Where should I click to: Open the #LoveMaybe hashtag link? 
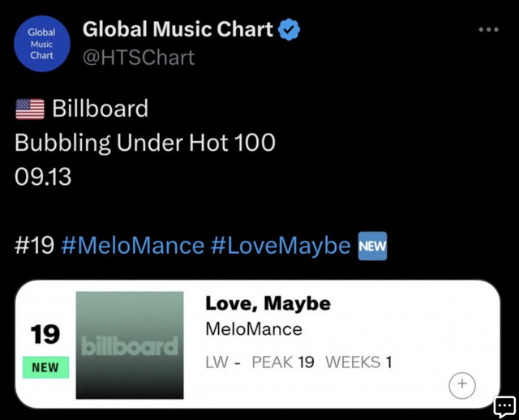point(281,246)
